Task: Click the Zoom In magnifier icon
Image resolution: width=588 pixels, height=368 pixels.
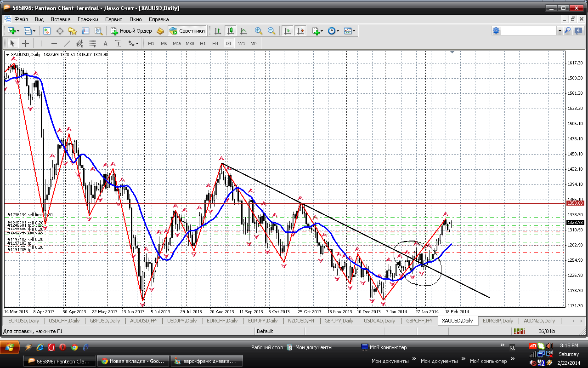Action: [259, 31]
